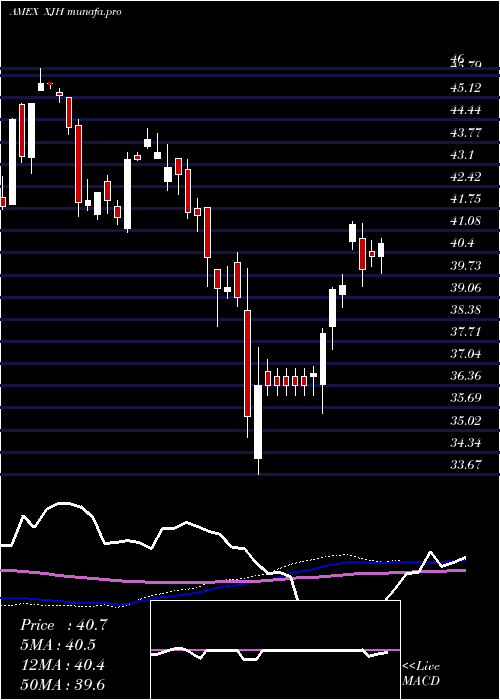The height and width of the screenshot is (700, 500).
Task: Click the 38.38 price axis label
Action: [x=466, y=309]
